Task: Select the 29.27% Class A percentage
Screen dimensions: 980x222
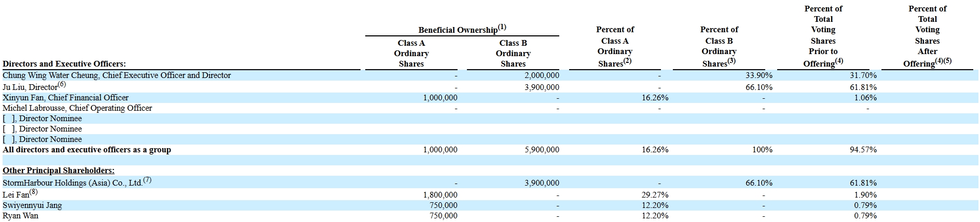Action: pyautogui.click(x=655, y=195)
